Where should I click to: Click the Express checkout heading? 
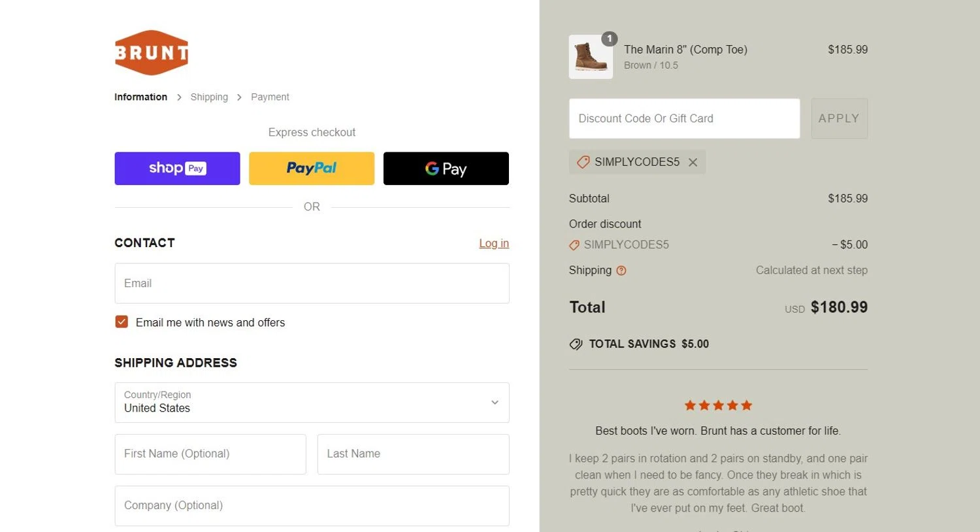(312, 132)
